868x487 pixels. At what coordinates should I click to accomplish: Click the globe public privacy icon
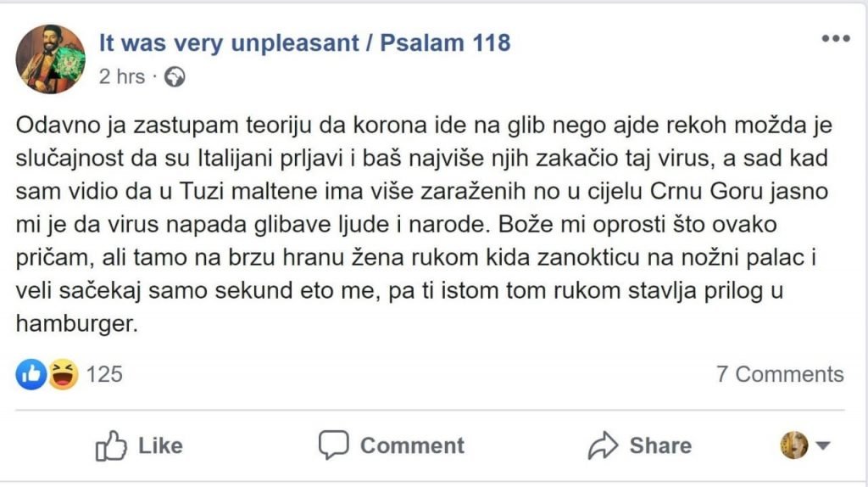coord(175,76)
